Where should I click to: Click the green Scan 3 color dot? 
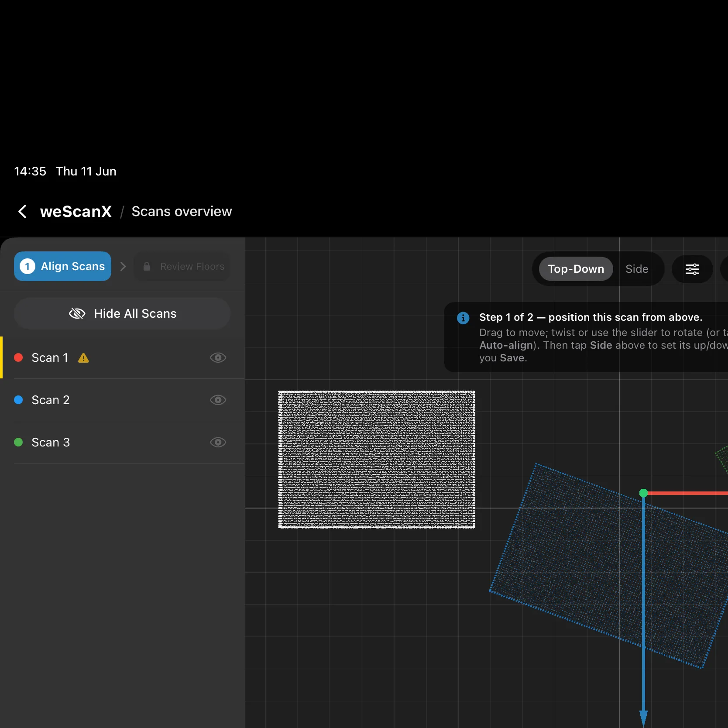point(18,442)
